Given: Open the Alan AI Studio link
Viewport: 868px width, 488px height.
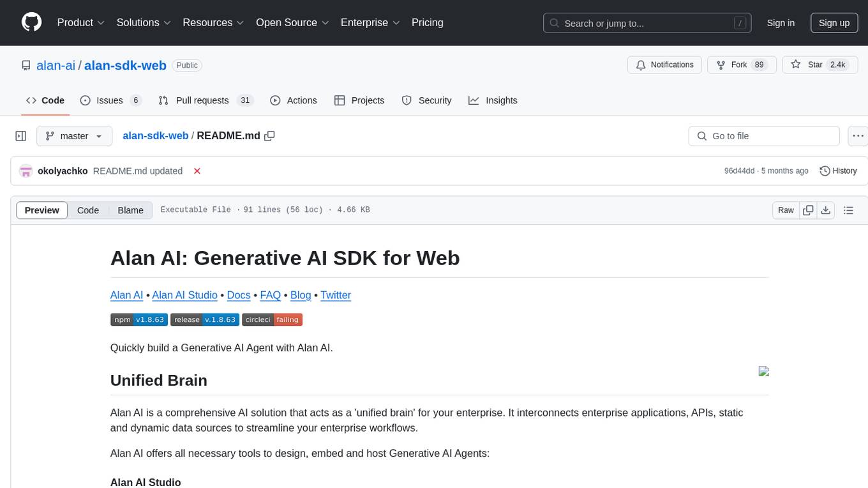Looking at the screenshot, I should pos(184,295).
